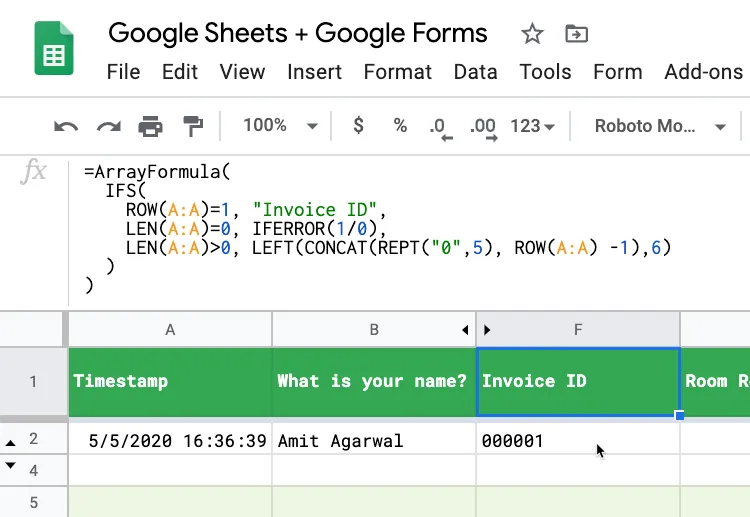Open the File menu

(x=123, y=72)
